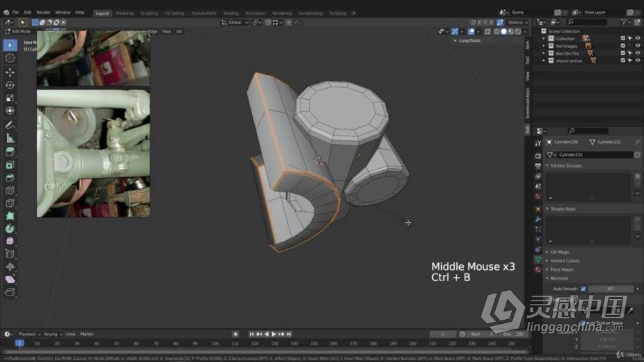Uncheck exclude checkbox for Non Dis-Tire row
Screen dimensions: 644x362
623,53
